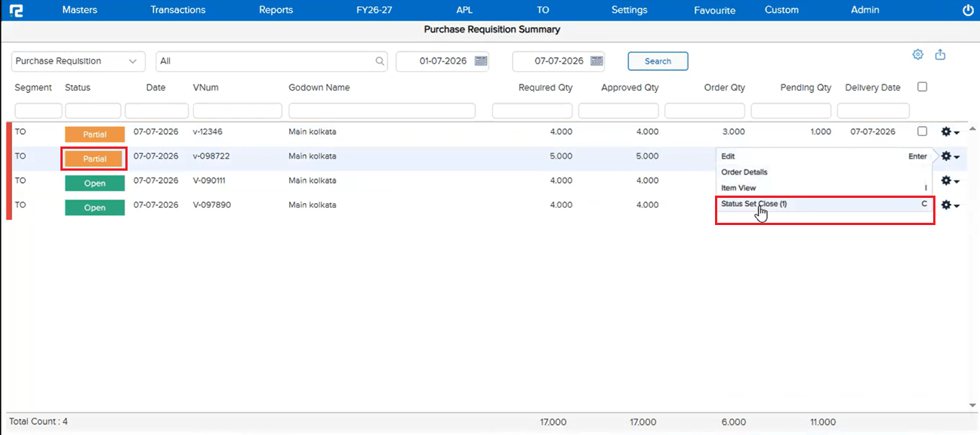
Task: Choose Edit in the context menu
Action: 824,156
